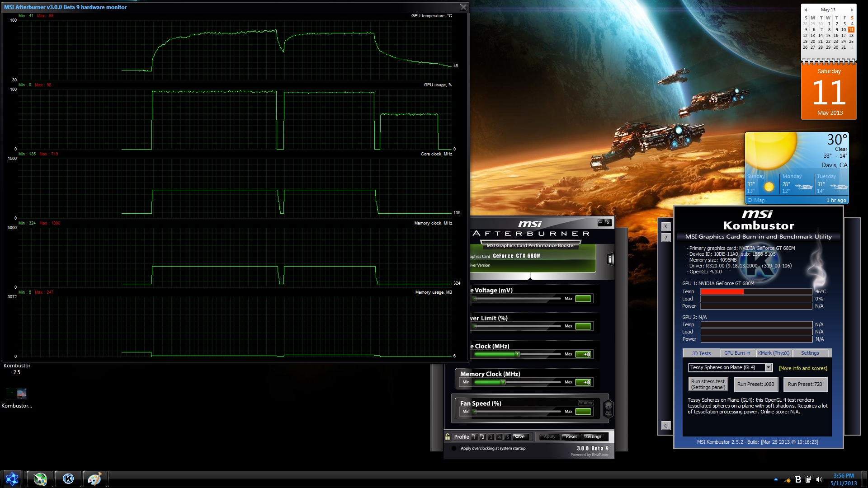Go to previous month in calendar gadget
The height and width of the screenshot is (488, 868).
(x=805, y=9)
